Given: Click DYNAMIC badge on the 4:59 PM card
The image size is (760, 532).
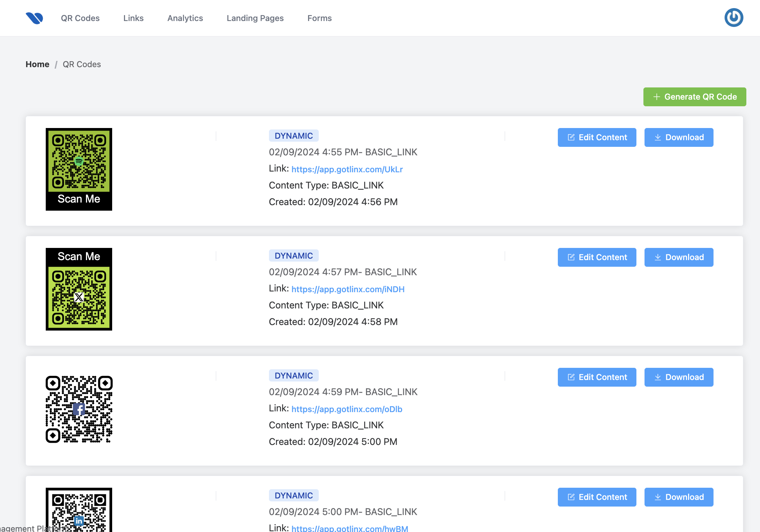Looking at the screenshot, I should pos(294,376).
